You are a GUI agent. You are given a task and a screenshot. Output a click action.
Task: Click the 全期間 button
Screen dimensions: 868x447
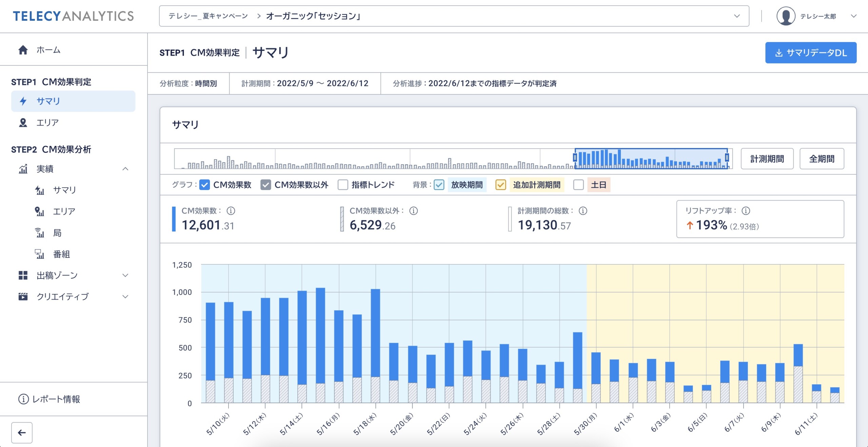[x=822, y=159]
